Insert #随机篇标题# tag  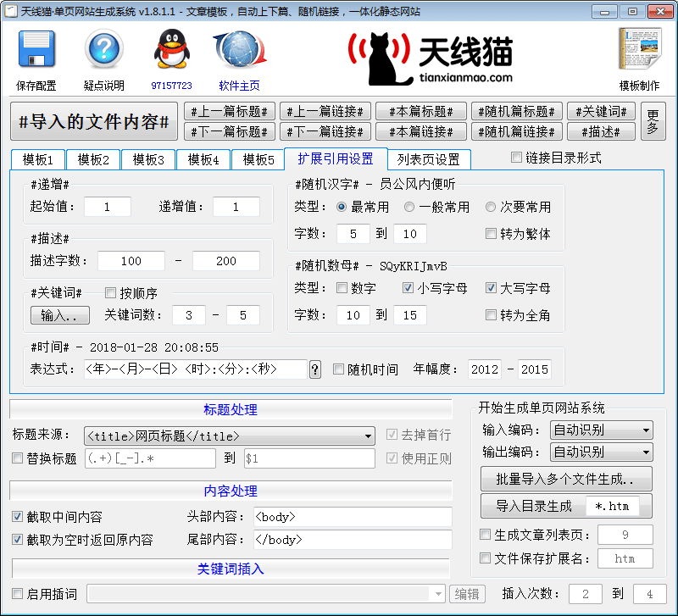tap(517, 112)
